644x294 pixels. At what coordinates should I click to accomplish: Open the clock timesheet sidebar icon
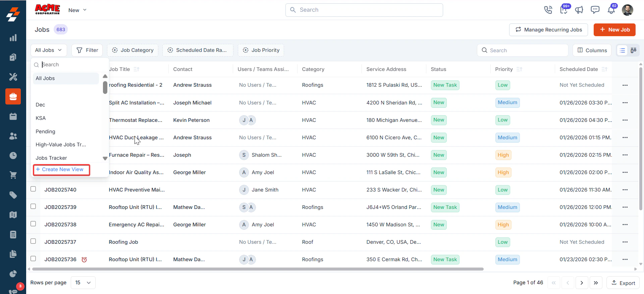(13, 155)
